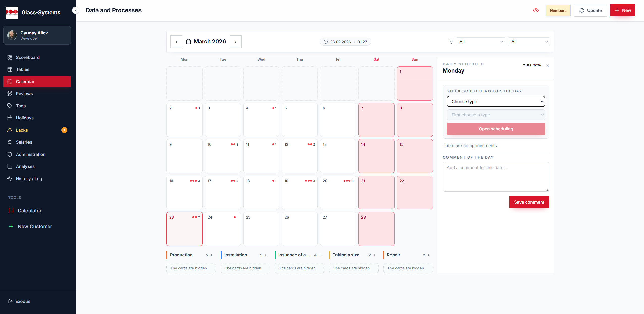Toggle the Numbers display mode
Screen dimensions: 644x314
click(x=558, y=10)
